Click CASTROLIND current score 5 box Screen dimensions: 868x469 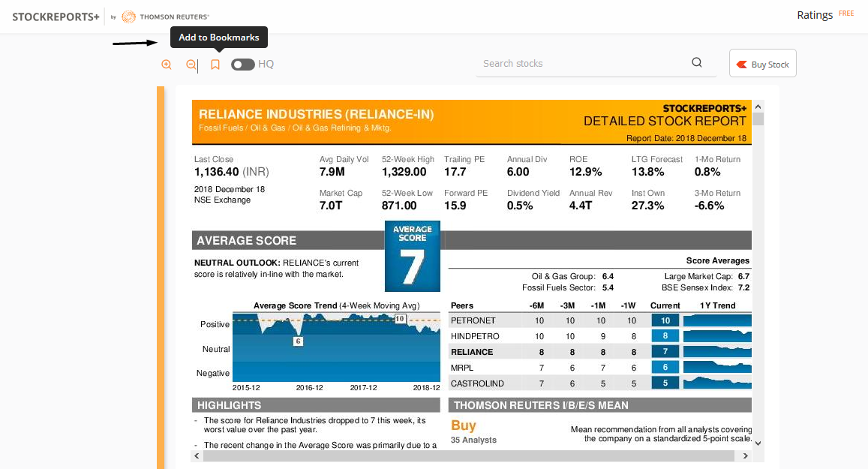665,383
